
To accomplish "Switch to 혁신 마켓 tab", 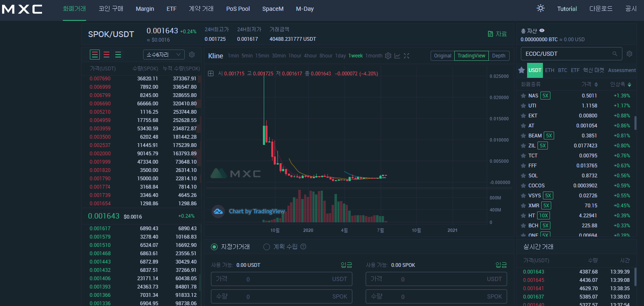I will pyautogui.click(x=593, y=70).
